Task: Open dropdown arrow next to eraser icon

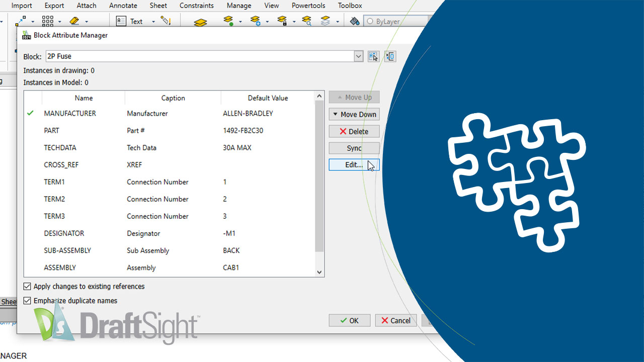Action: pos(86,22)
